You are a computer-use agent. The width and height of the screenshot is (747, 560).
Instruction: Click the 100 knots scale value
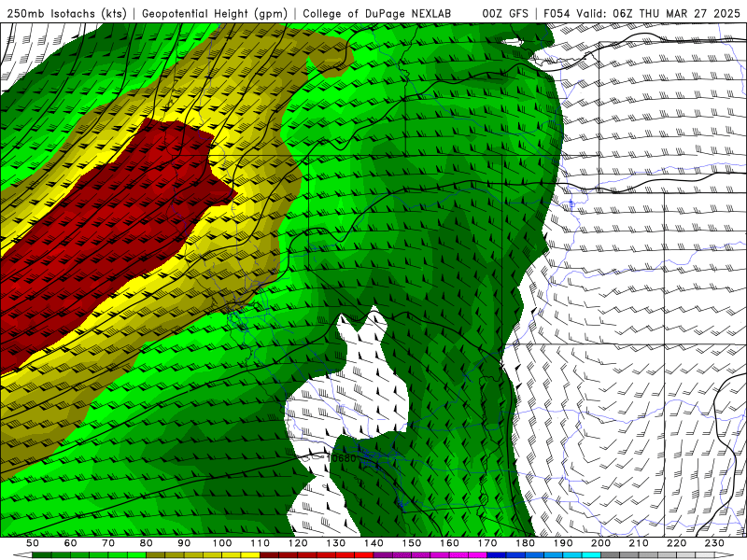pyautogui.click(x=222, y=543)
